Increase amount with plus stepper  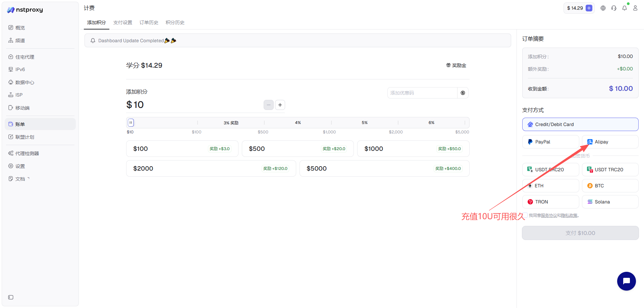pyautogui.click(x=280, y=105)
